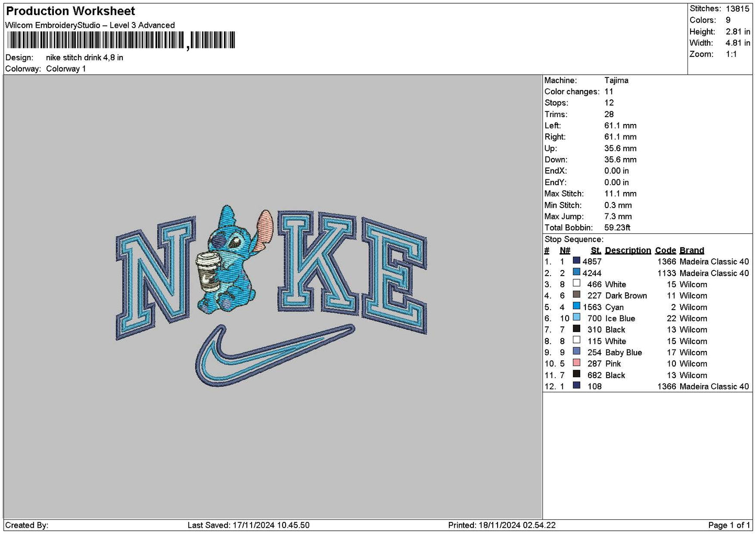
Task: Click the Created By label in the footer
Action: [x=27, y=525]
